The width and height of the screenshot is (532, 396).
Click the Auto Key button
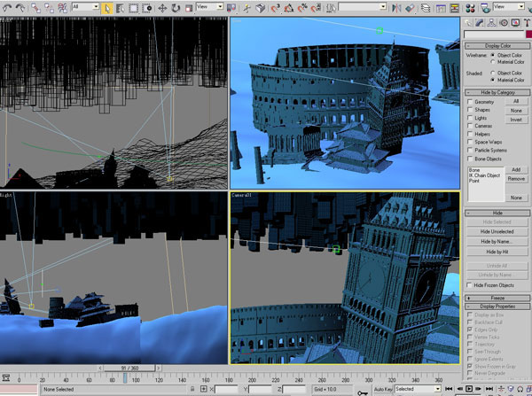tap(382, 389)
